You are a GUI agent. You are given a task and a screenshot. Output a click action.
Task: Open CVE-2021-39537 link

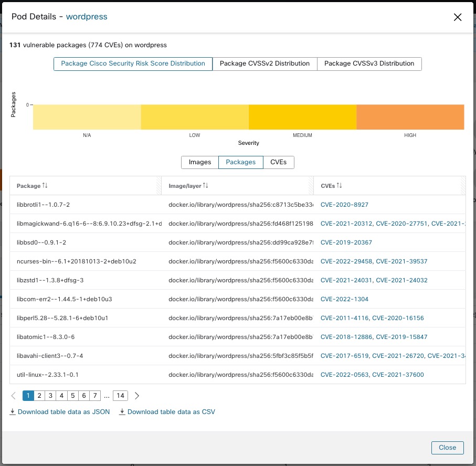(x=401, y=261)
